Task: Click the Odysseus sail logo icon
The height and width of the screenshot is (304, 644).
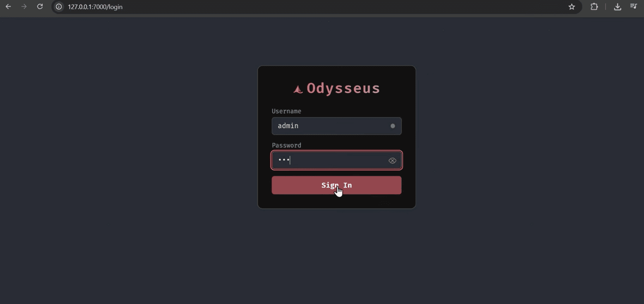Action: tap(298, 89)
